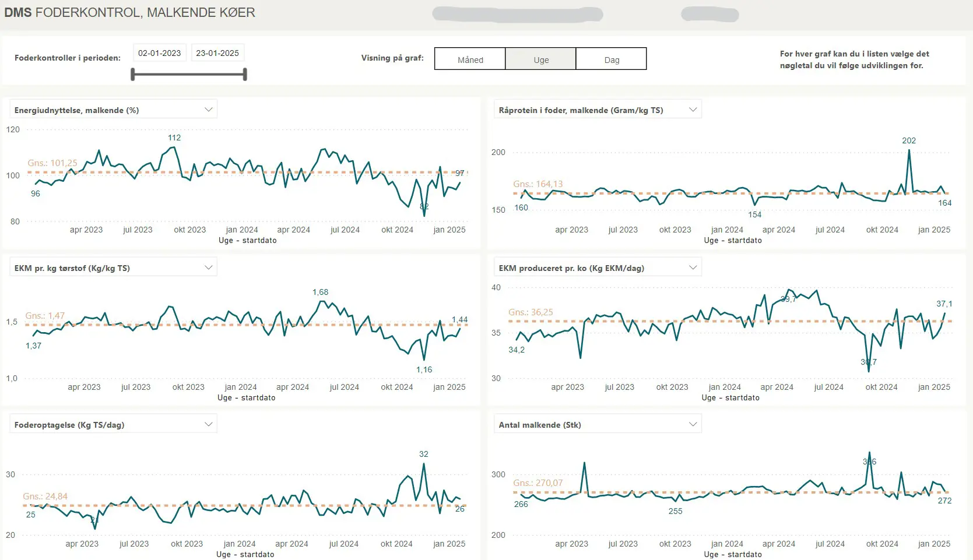Click the 112 peak label in Energiudnyttelse chart
Viewport: 973px width, 560px height.
click(174, 138)
